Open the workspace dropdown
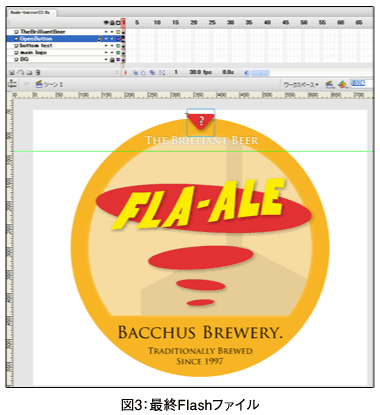The width and height of the screenshot is (380, 415). click(x=301, y=85)
